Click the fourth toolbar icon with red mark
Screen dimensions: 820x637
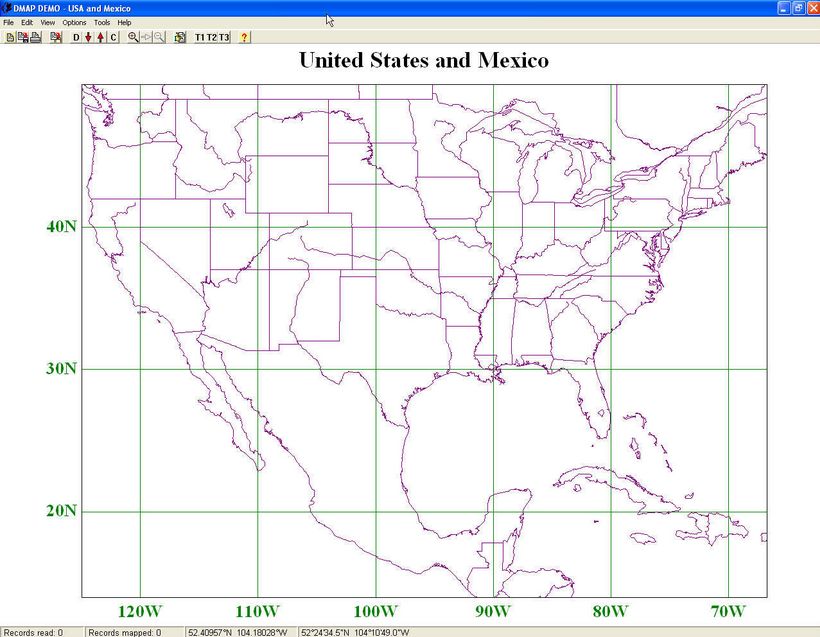point(56,37)
